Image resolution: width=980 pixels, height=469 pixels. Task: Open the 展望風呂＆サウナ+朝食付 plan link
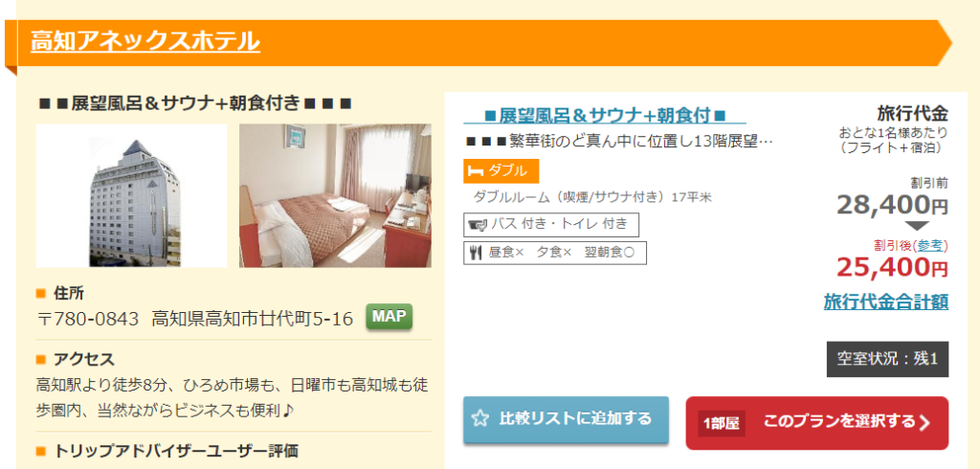pyautogui.click(x=605, y=115)
